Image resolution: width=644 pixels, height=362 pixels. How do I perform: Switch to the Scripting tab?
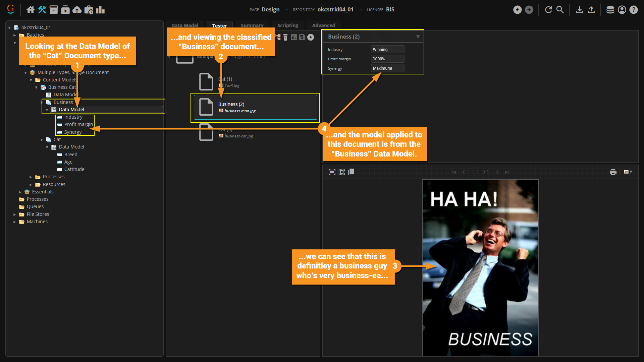click(x=287, y=25)
